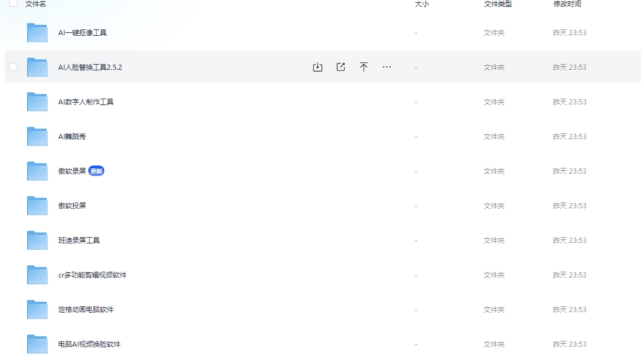The width and height of the screenshot is (644, 364).
Task: Sort the list by the 文件名 column
Action: 36,4
